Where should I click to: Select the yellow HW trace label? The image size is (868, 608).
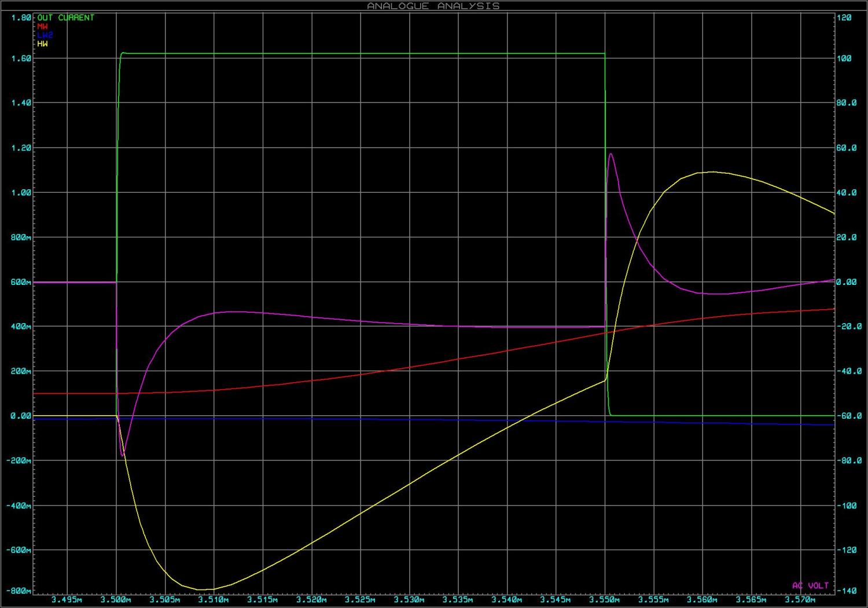click(x=43, y=44)
